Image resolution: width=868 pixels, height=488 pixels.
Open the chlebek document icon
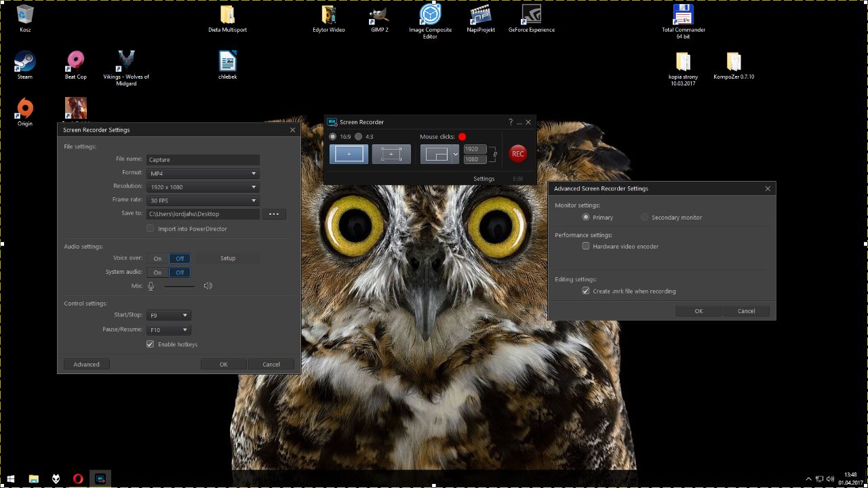pos(227,65)
